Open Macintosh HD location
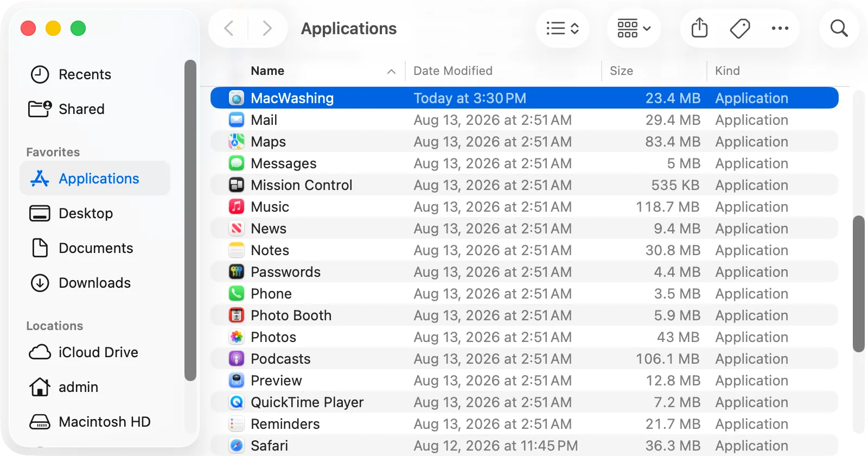This screenshot has width=868, height=456. pyautogui.click(x=90, y=422)
